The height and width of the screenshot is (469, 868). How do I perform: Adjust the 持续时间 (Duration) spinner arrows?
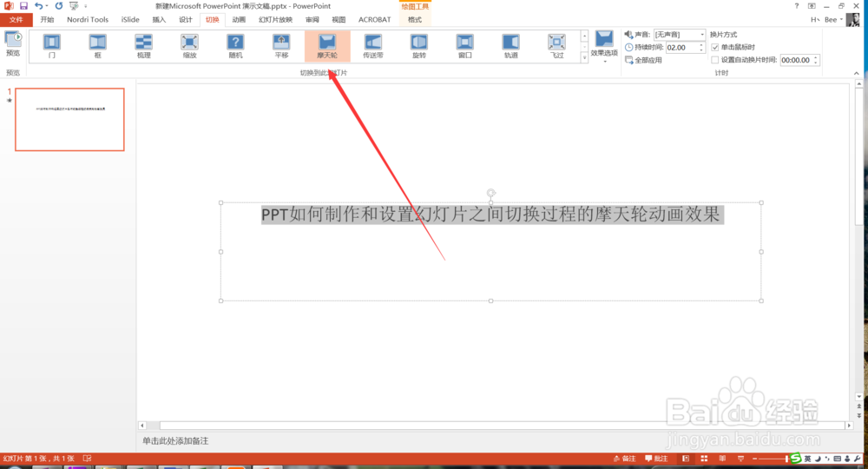701,47
